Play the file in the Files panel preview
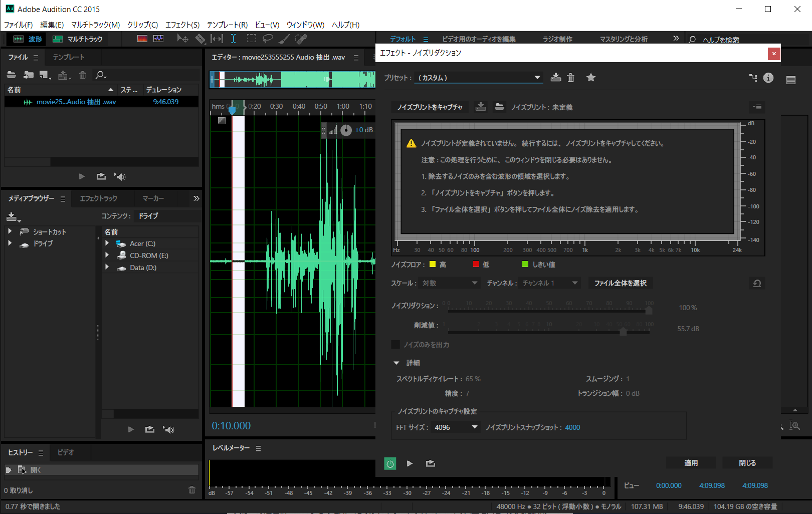The height and width of the screenshot is (514, 812). coord(82,176)
